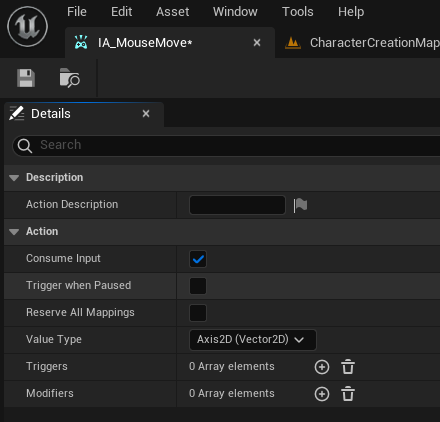Viewport: 440px width, 422px height.
Task: Open the File menu
Action: 77,12
